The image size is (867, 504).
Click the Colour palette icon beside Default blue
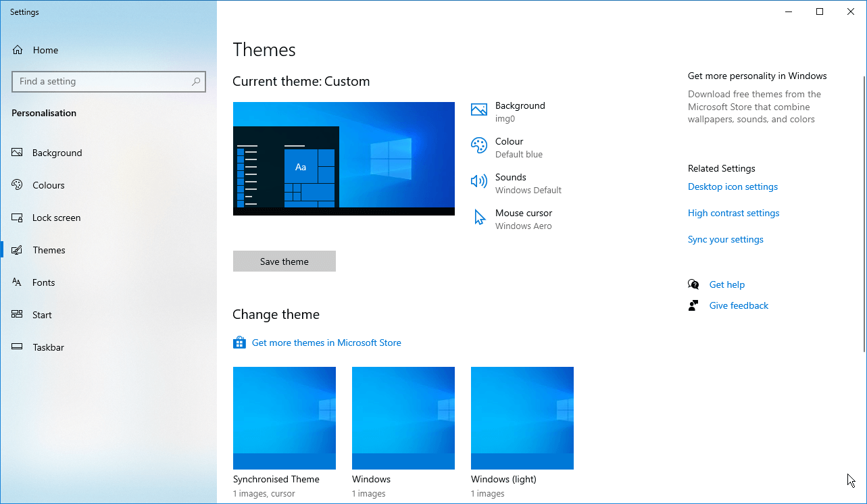478,146
